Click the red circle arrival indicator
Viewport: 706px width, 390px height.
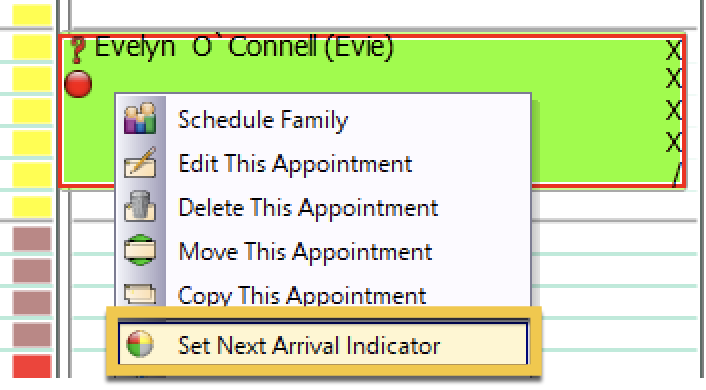78,84
